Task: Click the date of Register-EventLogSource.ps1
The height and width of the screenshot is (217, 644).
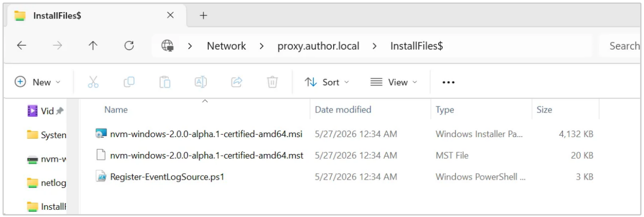Action: [356, 177]
